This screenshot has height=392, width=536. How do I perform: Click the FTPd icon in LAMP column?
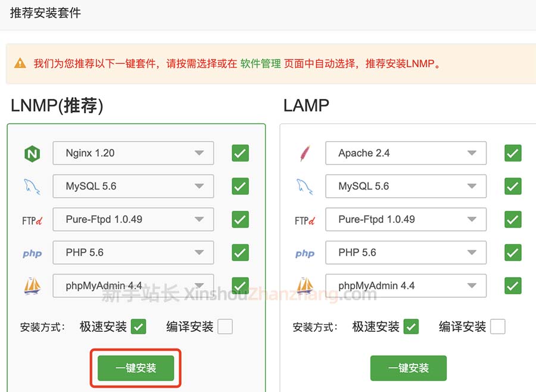(304, 219)
